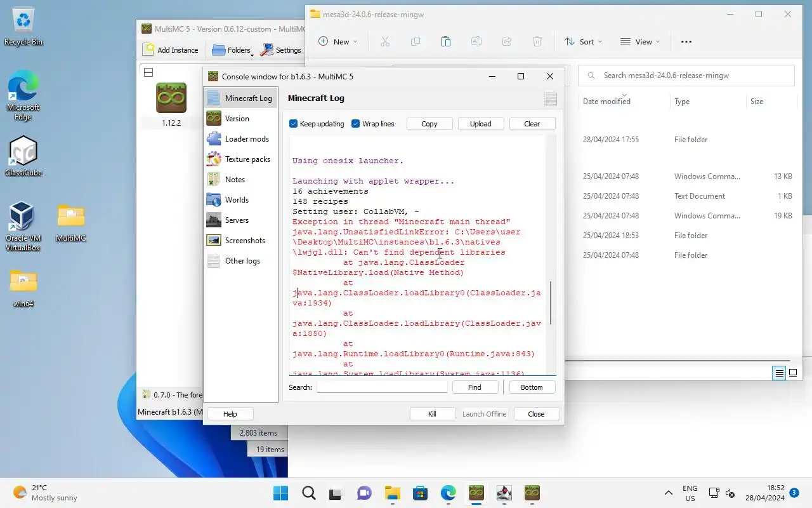Open Microsoft Edge desktop shortcut
Viewport: 812px width, 508px height.
[23, 95]
